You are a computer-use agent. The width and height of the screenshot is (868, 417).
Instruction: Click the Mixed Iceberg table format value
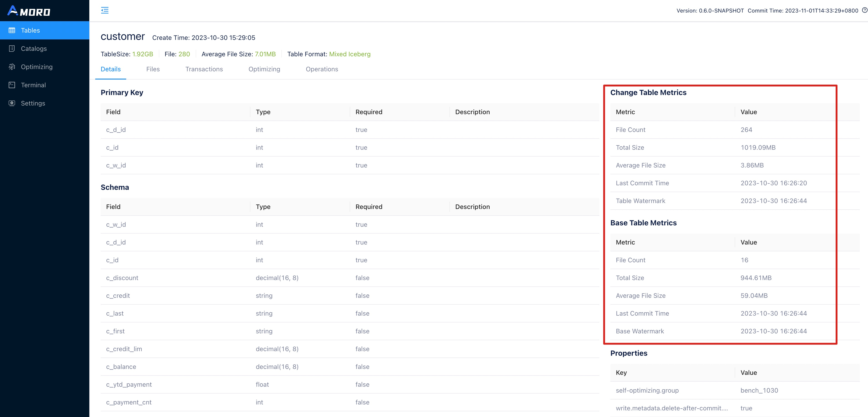[349, 54]
